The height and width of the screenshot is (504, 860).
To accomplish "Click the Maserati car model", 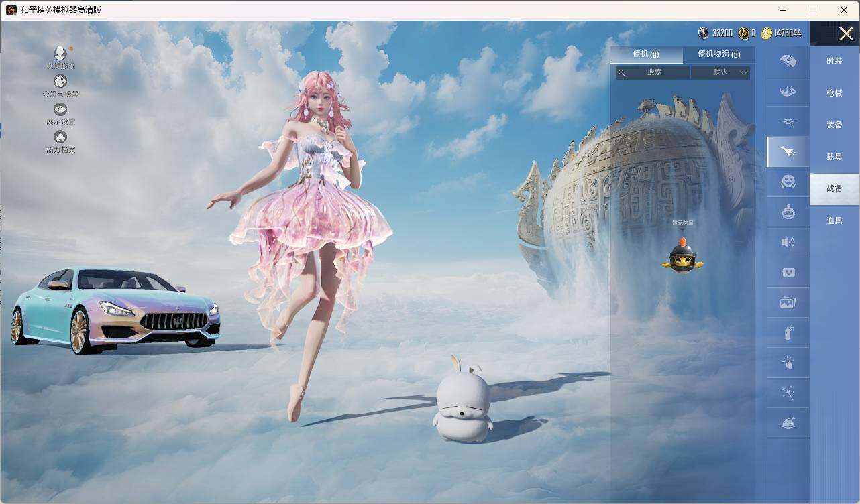I will [115, 310].
